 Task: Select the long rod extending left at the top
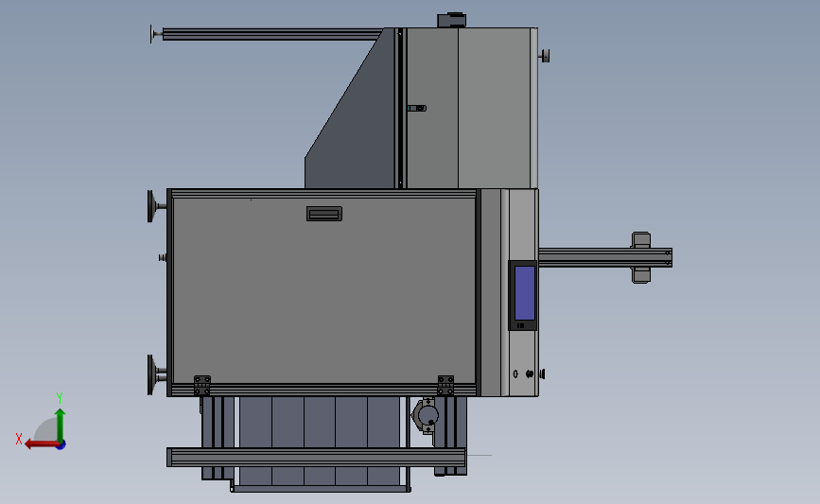272,34
